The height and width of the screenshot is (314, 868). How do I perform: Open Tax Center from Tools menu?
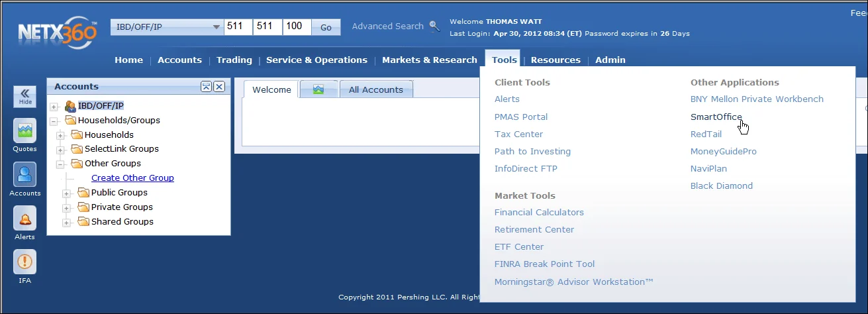point(518,134)
